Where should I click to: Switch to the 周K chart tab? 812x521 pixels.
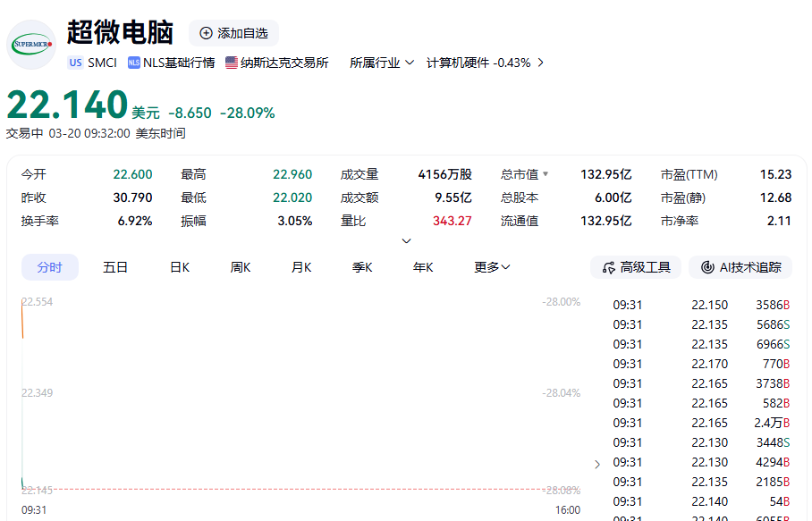[x=241, y=267]
